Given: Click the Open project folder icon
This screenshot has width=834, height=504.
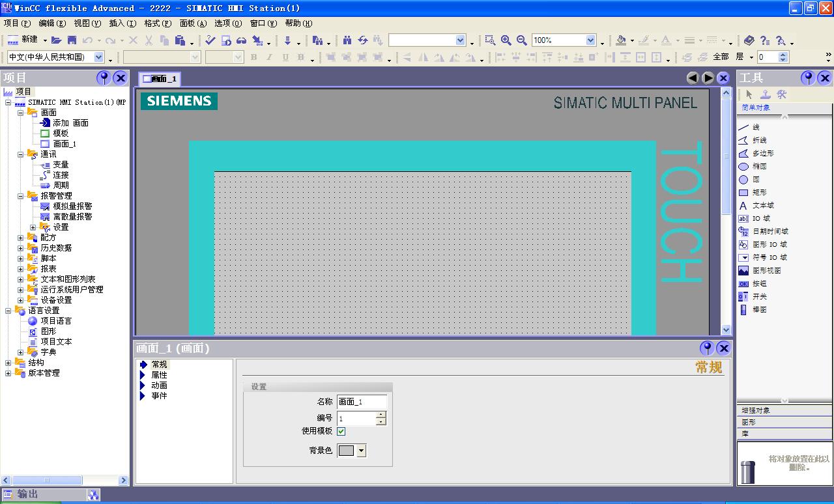Looking at the screenshot, I should [57, 40].
